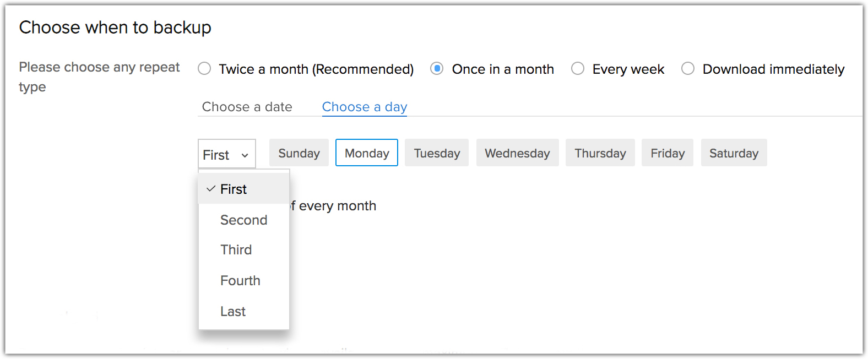
Task: Click the highlighted Monday button
Action: pyautogui.click(x=367, y=153)
